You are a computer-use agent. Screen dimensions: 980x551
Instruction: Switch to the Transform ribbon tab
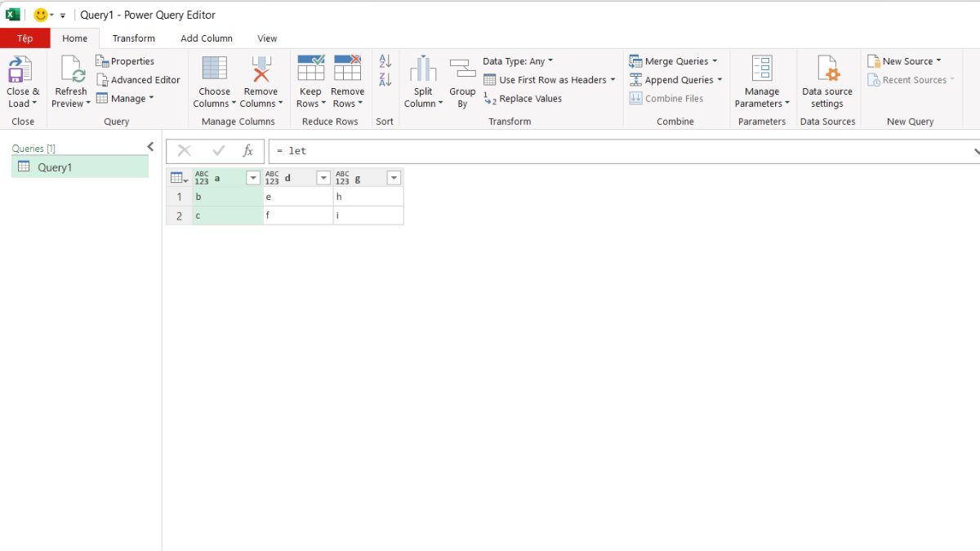134,38
